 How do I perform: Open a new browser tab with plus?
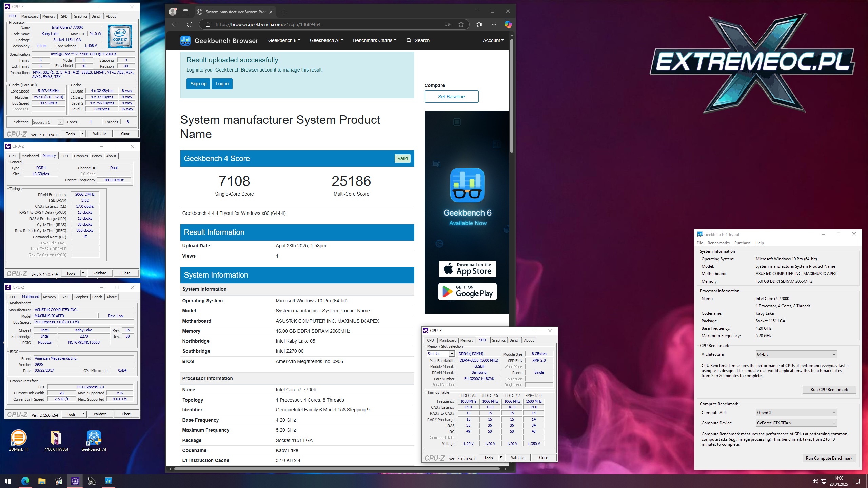click(x=283, y=12)
